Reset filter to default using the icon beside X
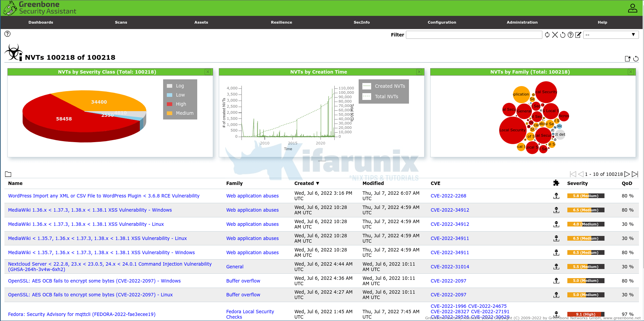 (x=563, y=35)
